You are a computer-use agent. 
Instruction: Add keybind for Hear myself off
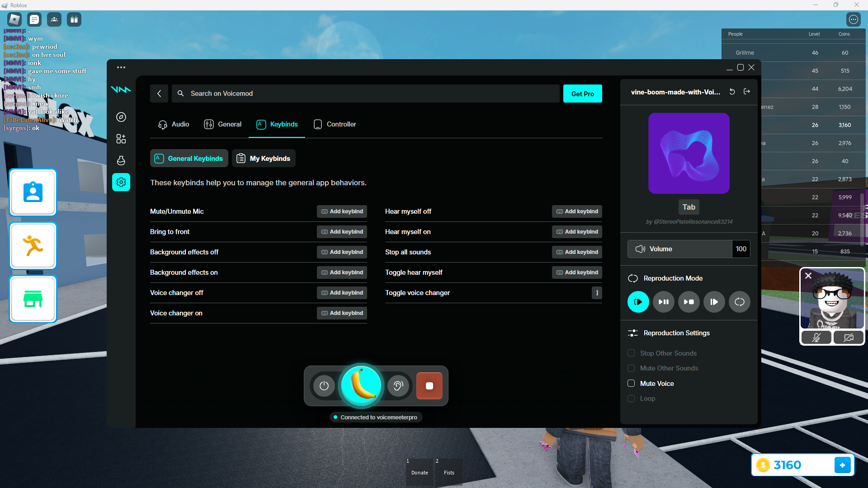point(577,211)
